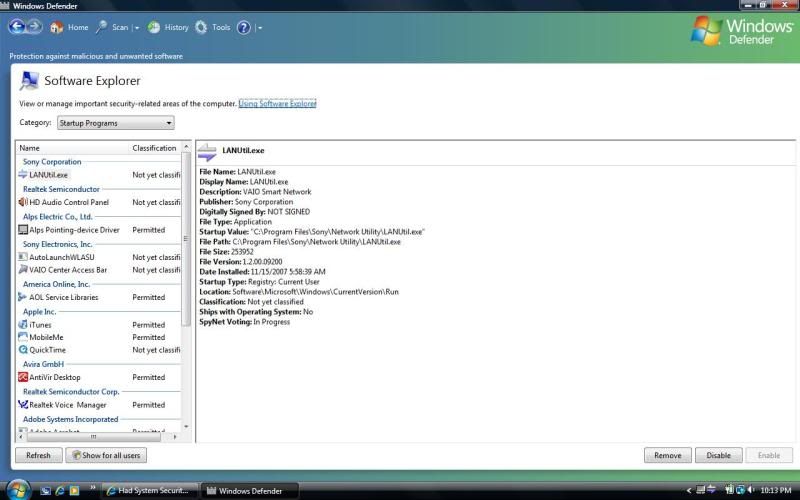Image resolution: width=800 pixels, height=500 pixels.
Task: Open the Scan options dropdown arrow
Action: (137, 28)
